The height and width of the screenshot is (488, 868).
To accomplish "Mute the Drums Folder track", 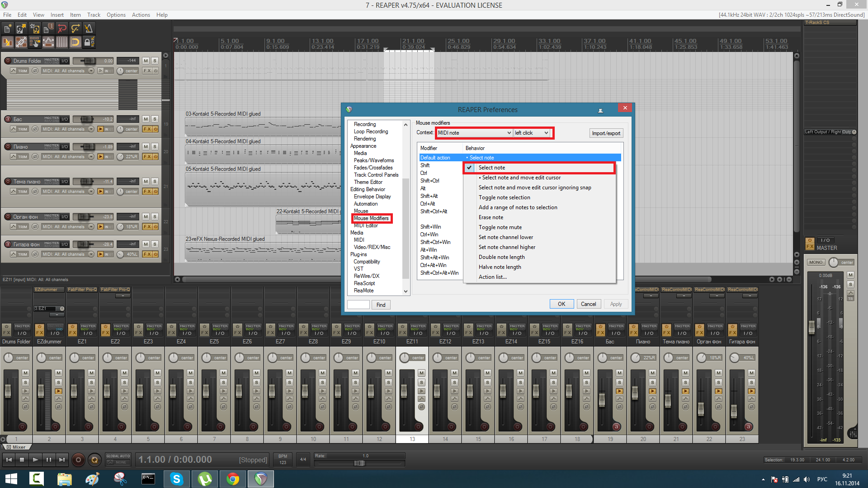I will coord(146,61).
